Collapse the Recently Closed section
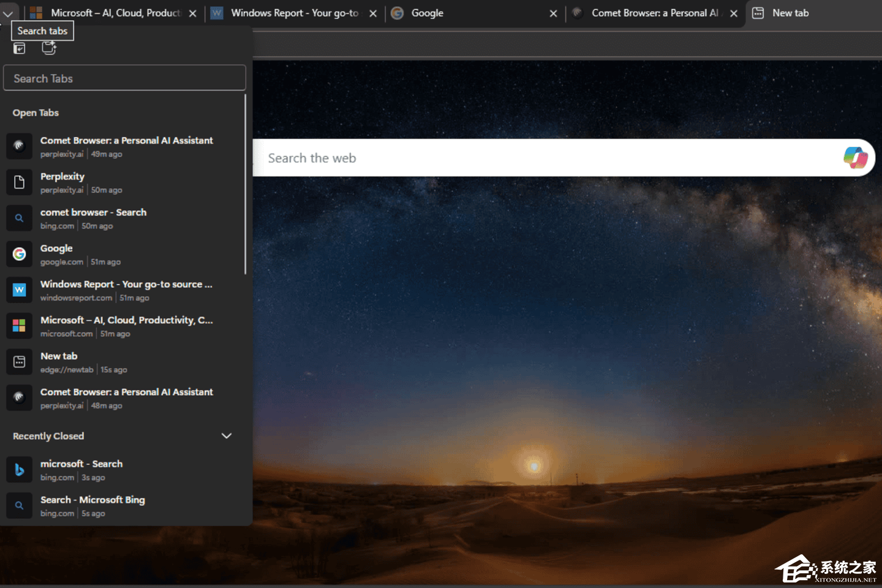This screenshot has height=588, width=882. coord(226,436)
